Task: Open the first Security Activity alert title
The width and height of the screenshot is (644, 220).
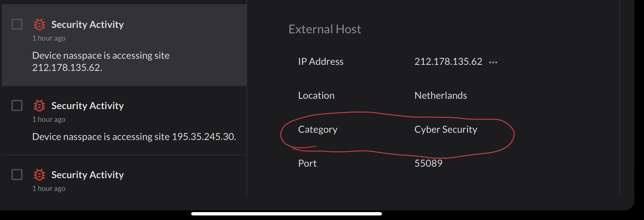Action: tap(88, 24)
